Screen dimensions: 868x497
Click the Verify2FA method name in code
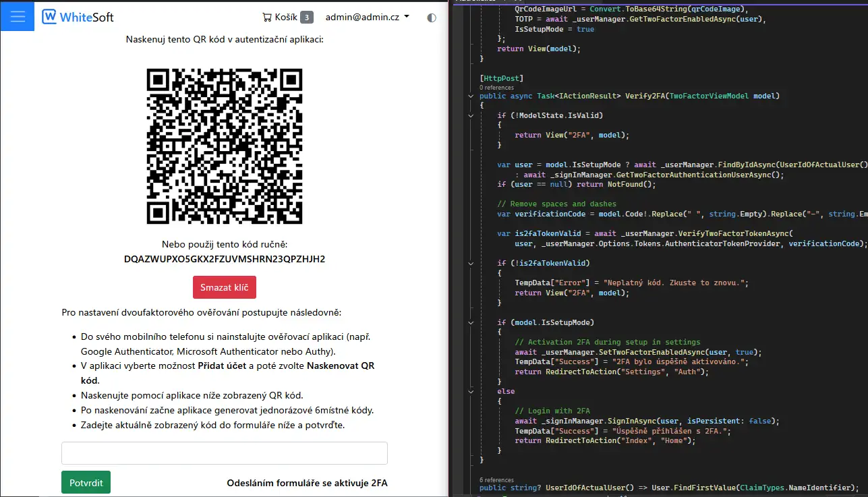(645, 96)
